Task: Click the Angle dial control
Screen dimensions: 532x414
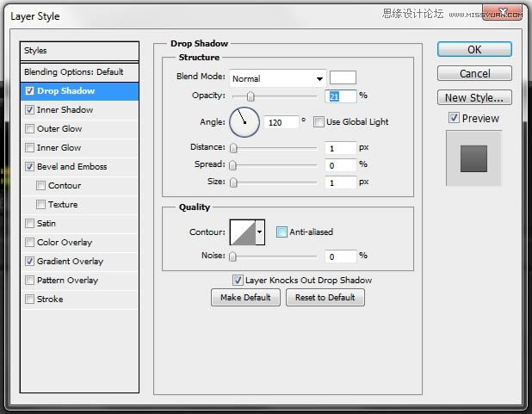Action: [244, 122]
